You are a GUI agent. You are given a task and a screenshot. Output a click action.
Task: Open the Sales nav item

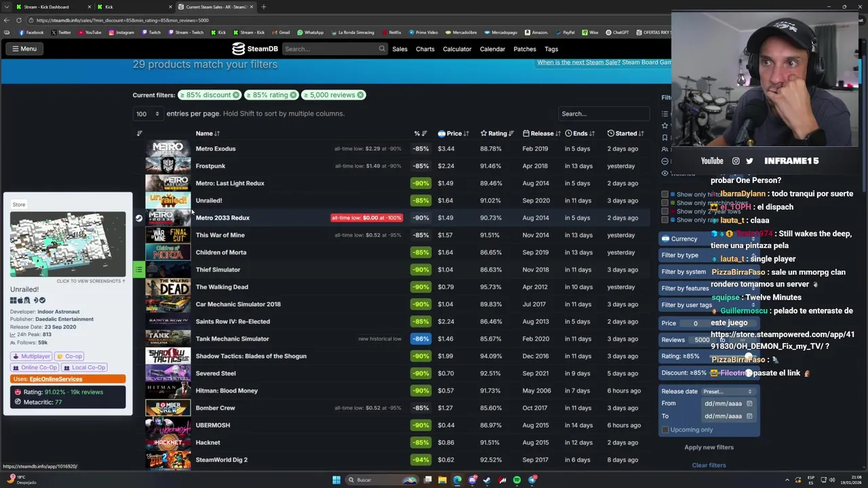pos(399,49)
